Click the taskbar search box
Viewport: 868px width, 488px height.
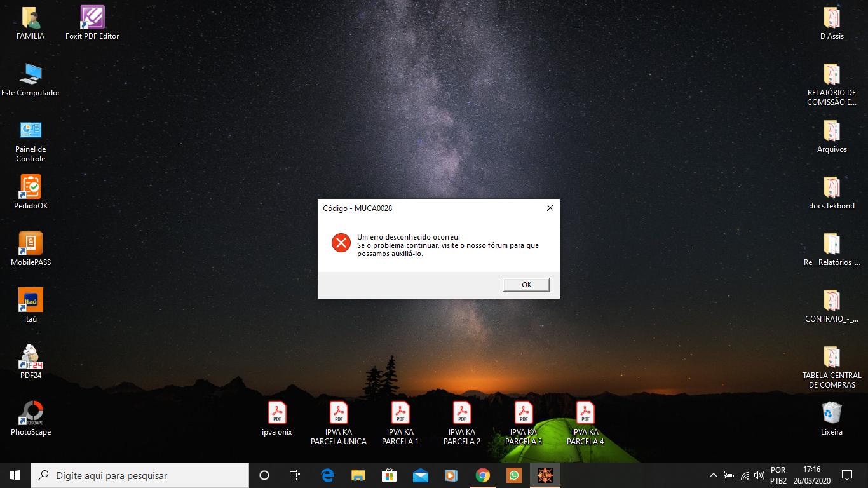click(140, 475)
